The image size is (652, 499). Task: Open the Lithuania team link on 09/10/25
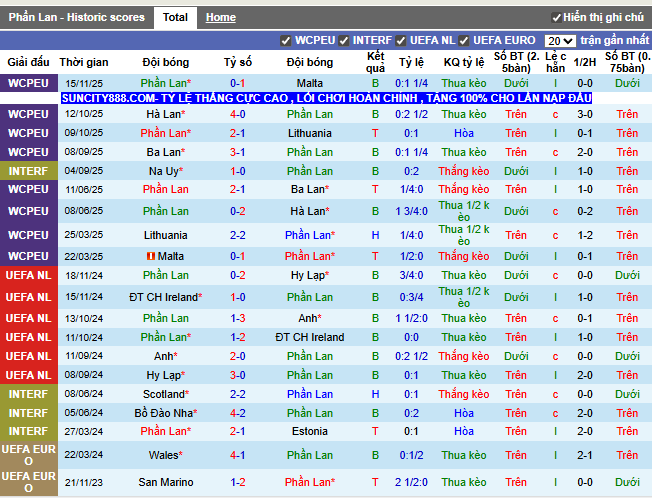pyautogui.click(x=310, y=133)
